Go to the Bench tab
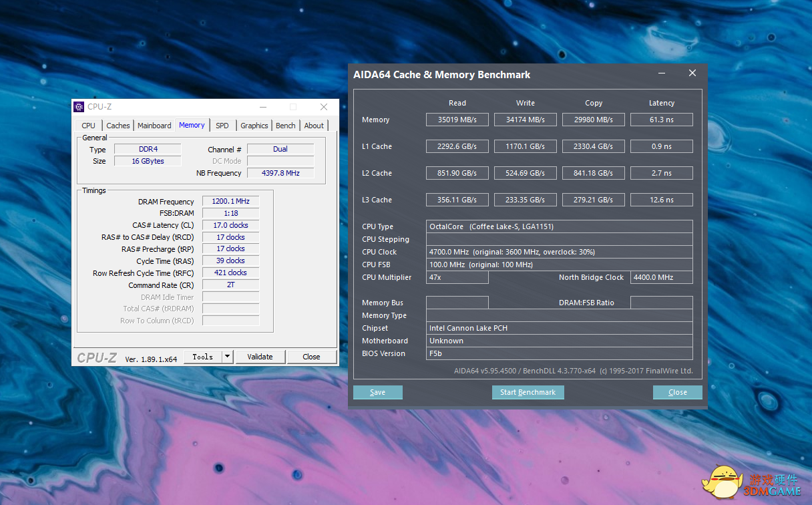 tap(286, 126)
